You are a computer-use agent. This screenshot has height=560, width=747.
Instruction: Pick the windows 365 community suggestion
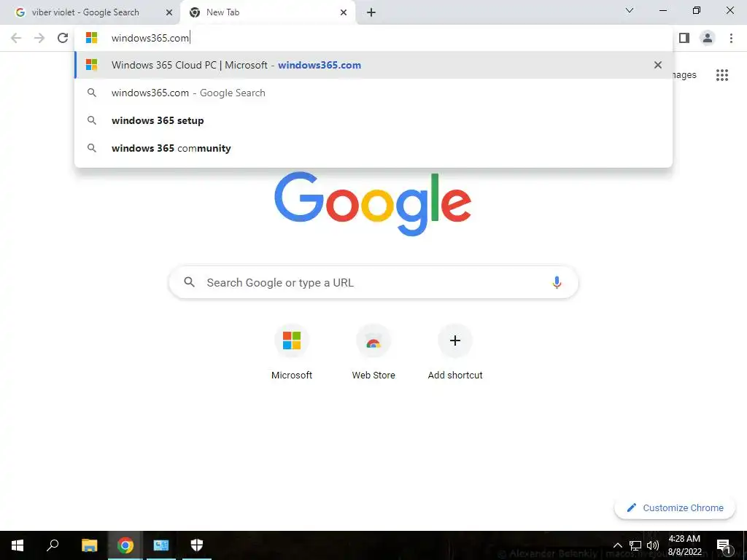click(373, 148)
